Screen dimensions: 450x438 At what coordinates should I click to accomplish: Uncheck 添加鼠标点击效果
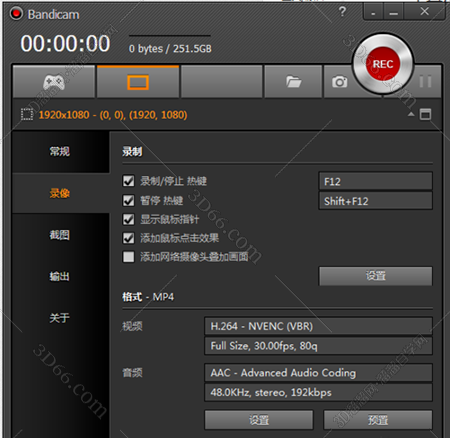[x=129, y=238]
